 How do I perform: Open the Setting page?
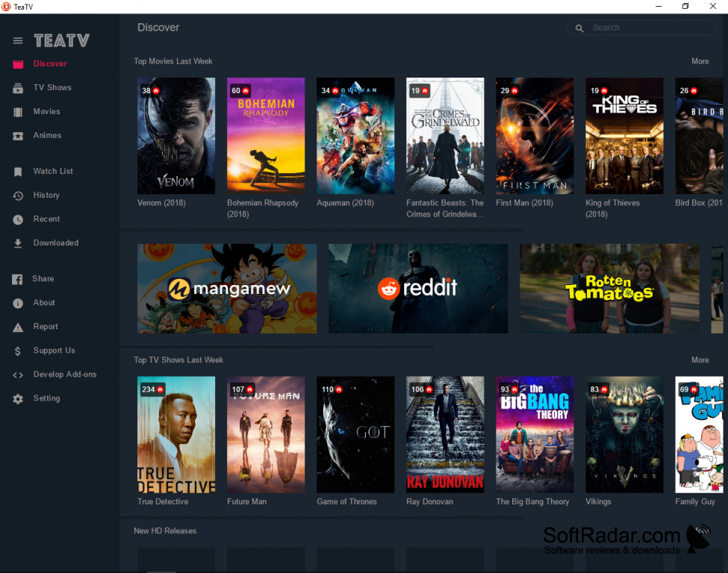(46, 398)
